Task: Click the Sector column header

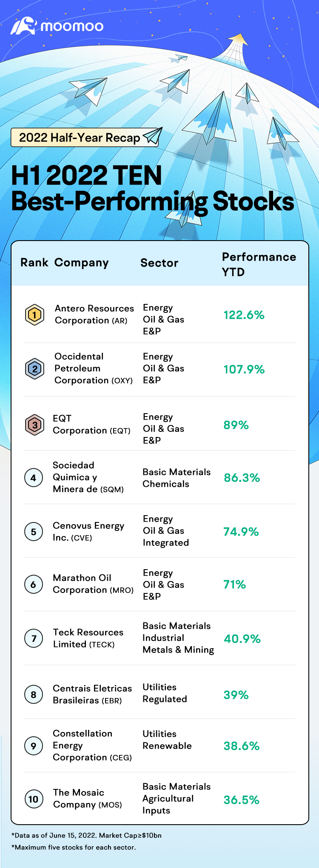Action: 159,263
